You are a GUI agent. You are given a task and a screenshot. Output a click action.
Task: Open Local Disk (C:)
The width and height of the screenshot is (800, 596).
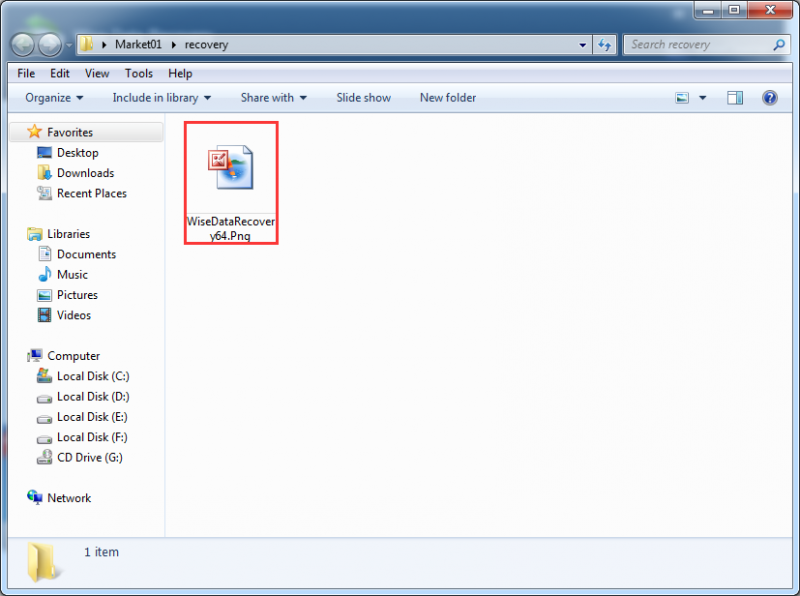tap(93, 376)
